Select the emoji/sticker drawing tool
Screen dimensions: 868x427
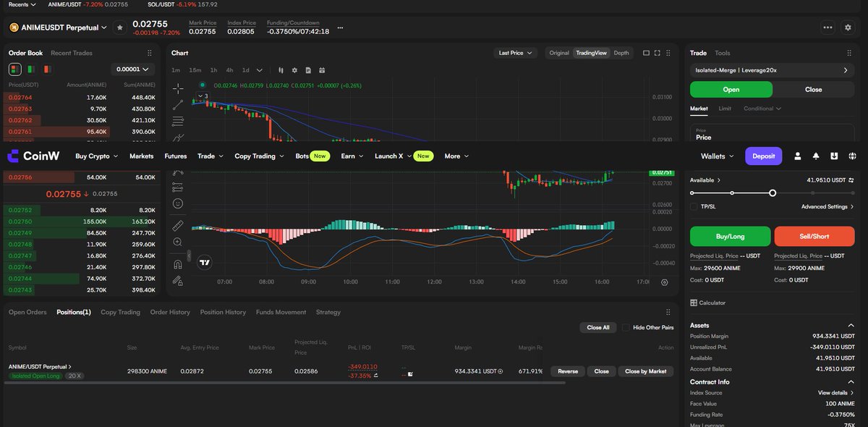178,204
